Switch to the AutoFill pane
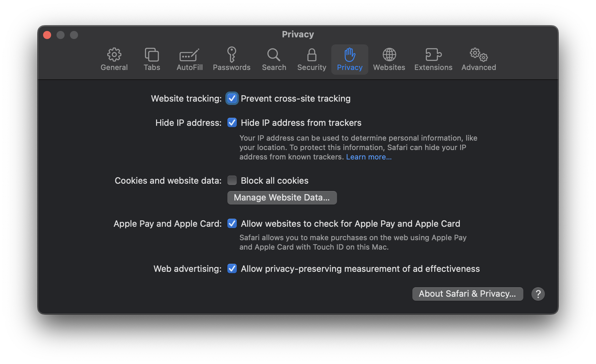Screen dimensions: 596x364 click(x=189, y=59)
